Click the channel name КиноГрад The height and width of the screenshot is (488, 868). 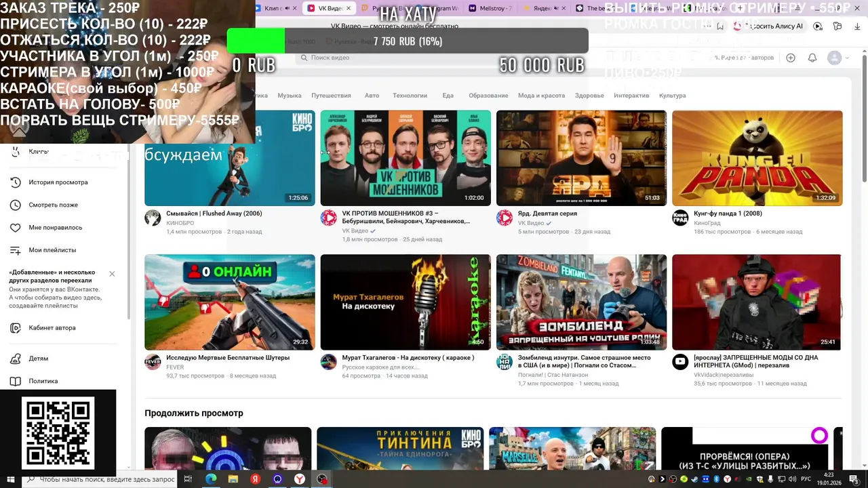pyautogui.click(x=707, y=223)
